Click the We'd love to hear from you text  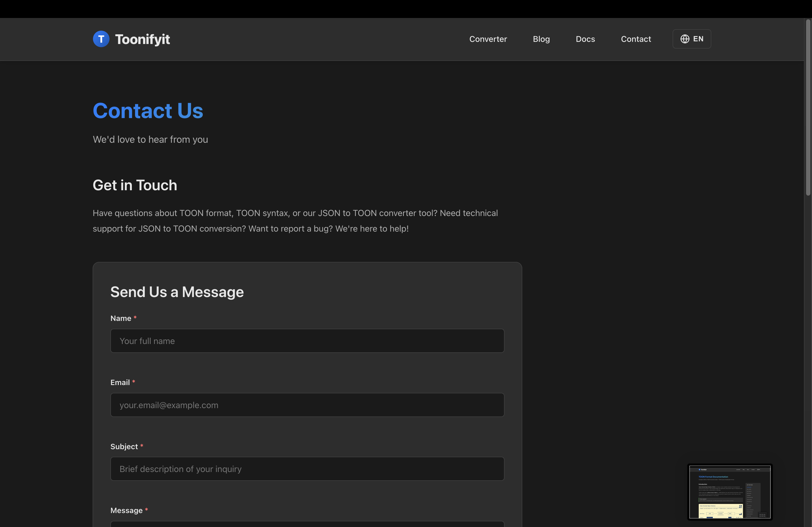coord(150,140)
